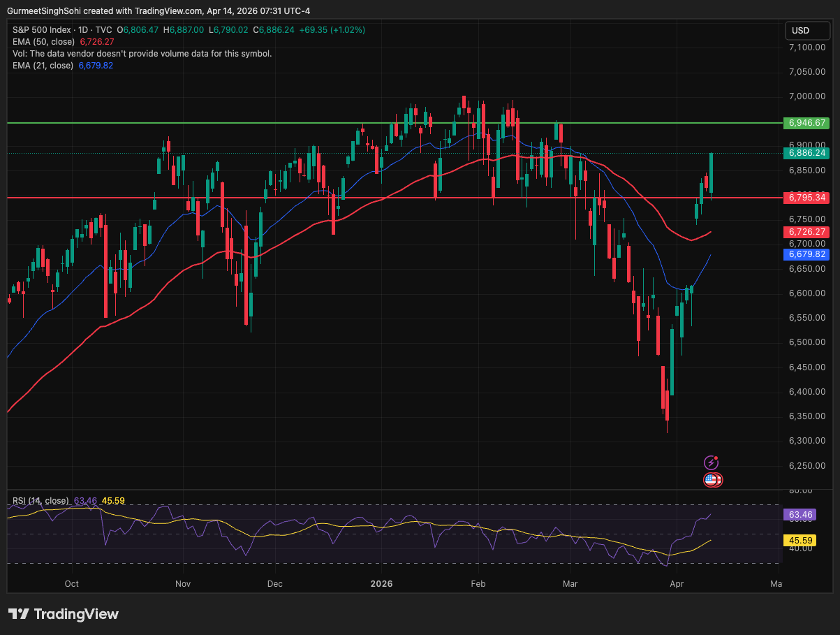Select the EMA (50, close) legend label
This screenshot has width=840, height=635.
pos(43,42)
